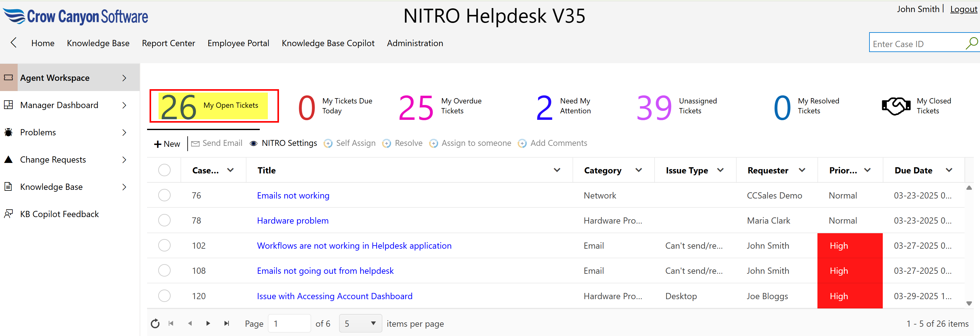Toggle select-all circle in header

click(164, 170)
